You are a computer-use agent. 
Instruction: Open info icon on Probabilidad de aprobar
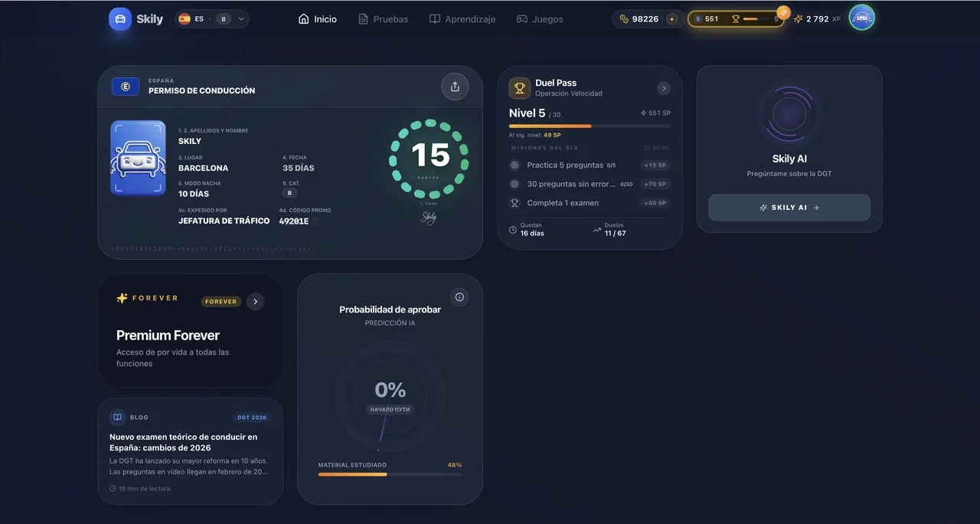coord(459,296)
